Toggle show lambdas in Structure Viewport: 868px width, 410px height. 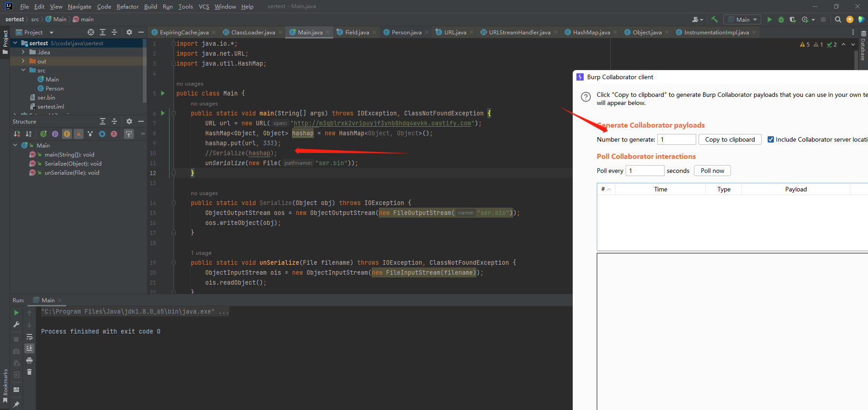[114, 133]
